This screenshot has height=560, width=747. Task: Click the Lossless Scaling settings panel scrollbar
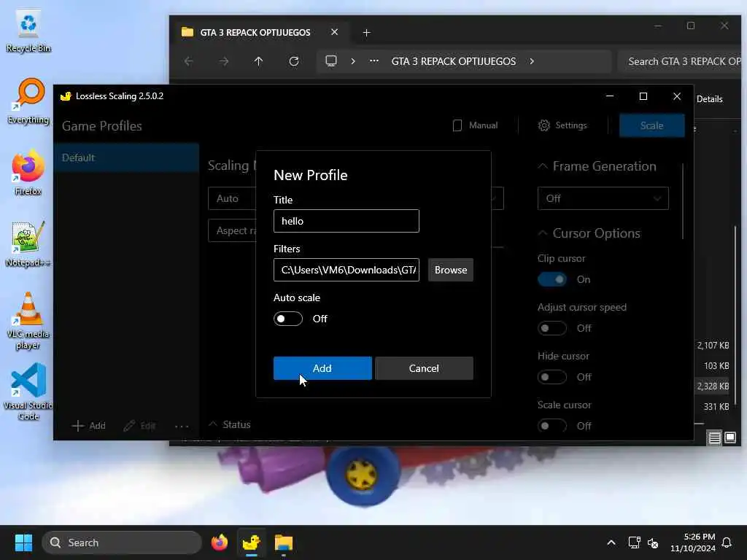pos(683,201)
